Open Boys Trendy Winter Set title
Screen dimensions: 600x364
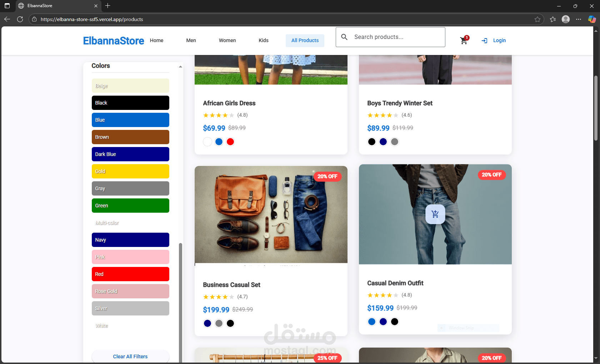pos(400,103)
